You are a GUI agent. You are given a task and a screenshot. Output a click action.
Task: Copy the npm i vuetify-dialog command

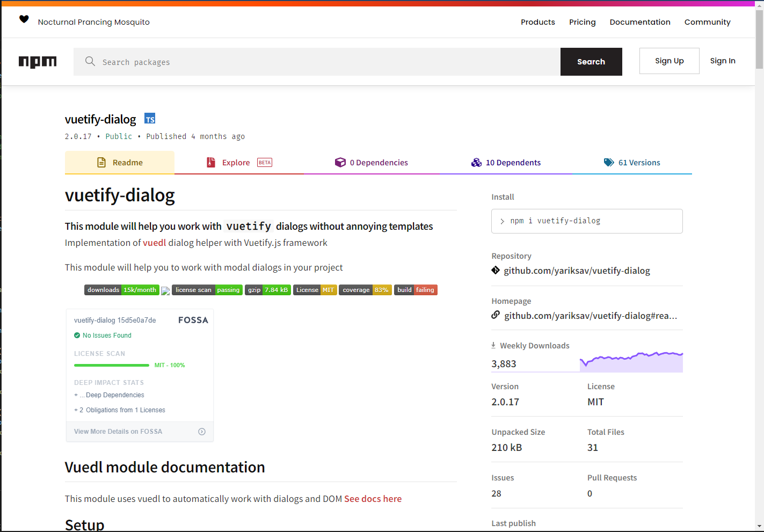(x=587, y=221)
